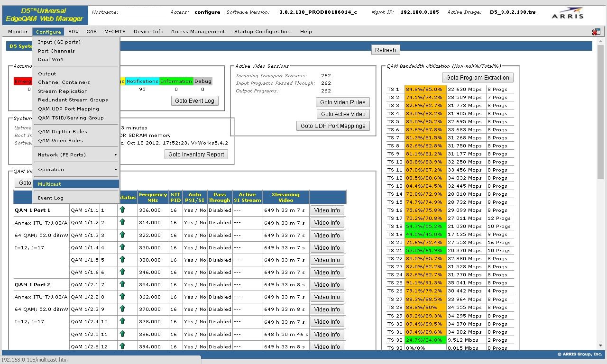Click the green status arrow for QAM 1/1.1
This screenshot has height=364, width=607.
[122, 209]
